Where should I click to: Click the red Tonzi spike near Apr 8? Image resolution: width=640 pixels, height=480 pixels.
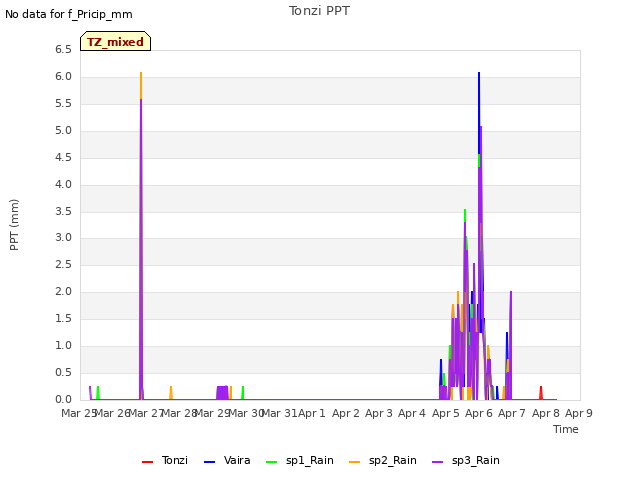541,393
